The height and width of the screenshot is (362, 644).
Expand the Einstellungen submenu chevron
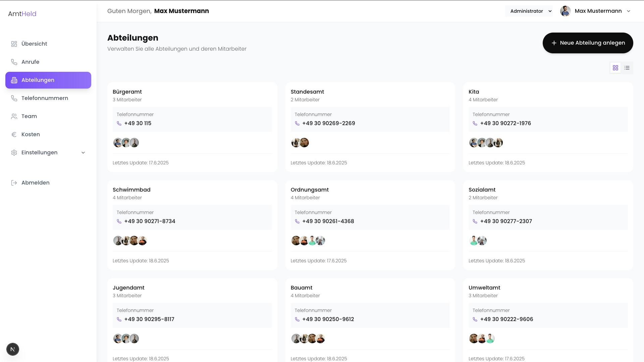pos(83,153)
